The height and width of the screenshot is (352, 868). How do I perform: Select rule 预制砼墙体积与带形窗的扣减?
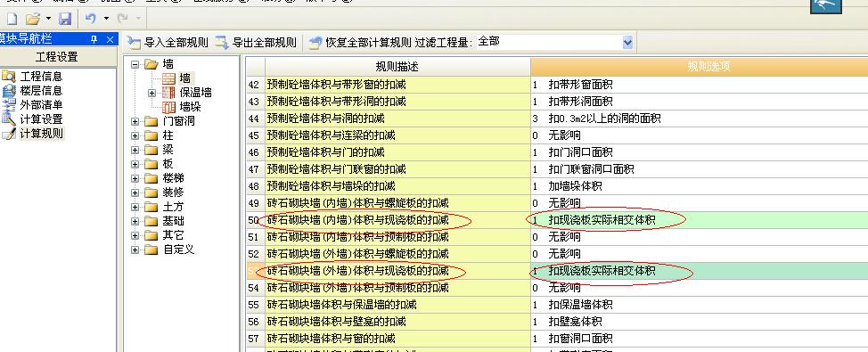tap(397, 85)
